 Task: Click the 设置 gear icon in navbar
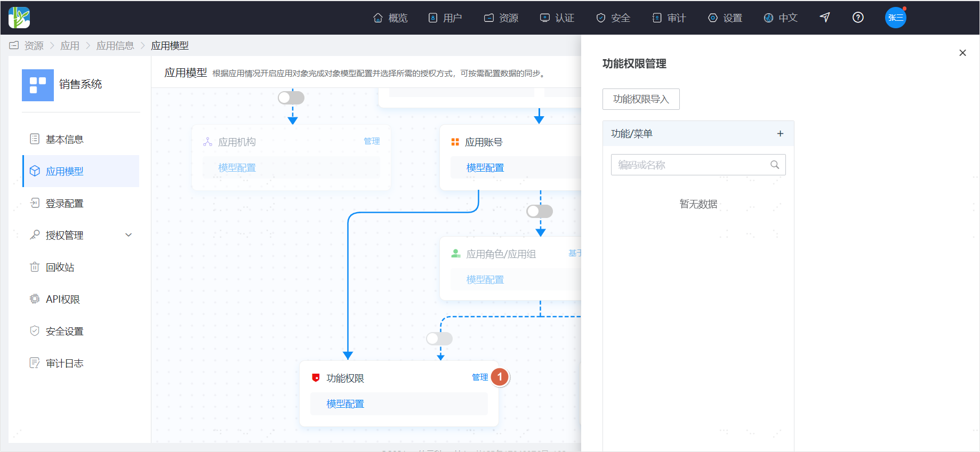pos(713,18)
